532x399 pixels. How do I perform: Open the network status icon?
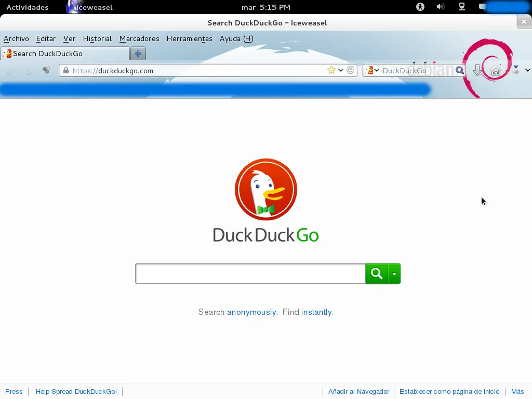tap(462, 7)
